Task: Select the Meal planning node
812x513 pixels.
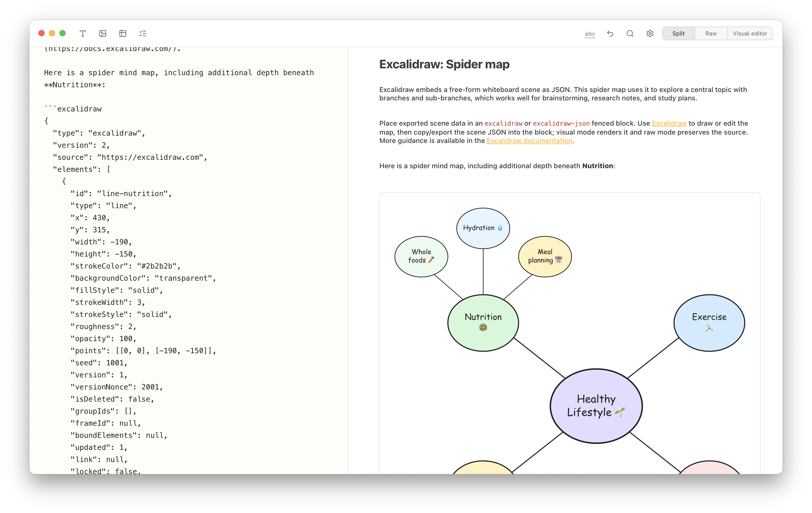Action: [x=545, y=256]
